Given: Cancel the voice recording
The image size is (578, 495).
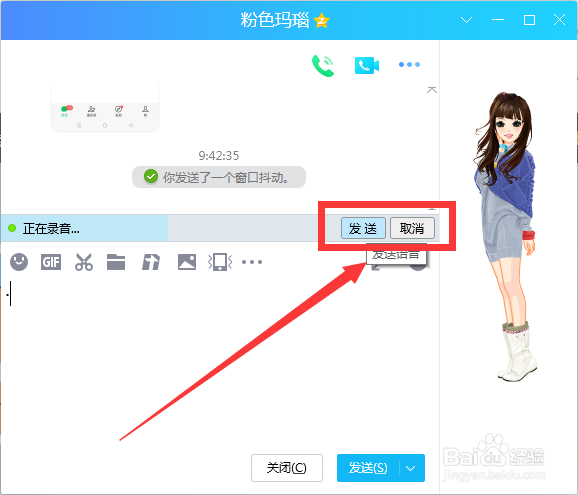Looking at the screenshot, I should [412, 228].
